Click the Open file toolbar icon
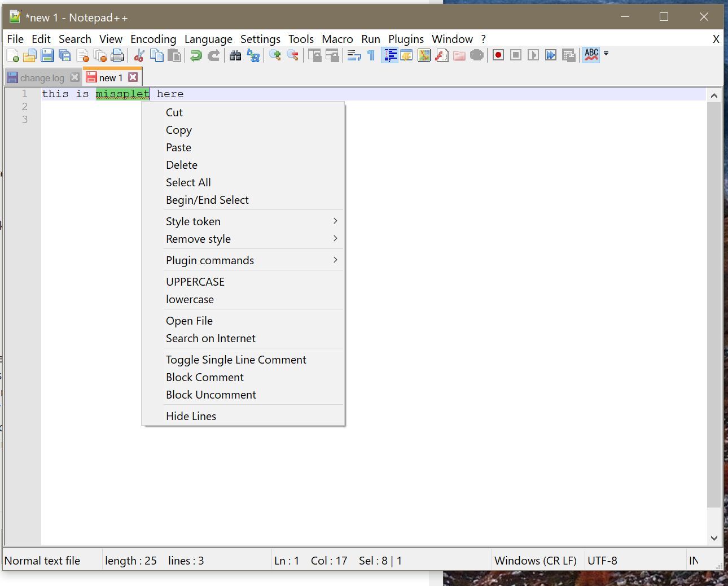Viewport: 728px width, 586px height. [29, 55]
